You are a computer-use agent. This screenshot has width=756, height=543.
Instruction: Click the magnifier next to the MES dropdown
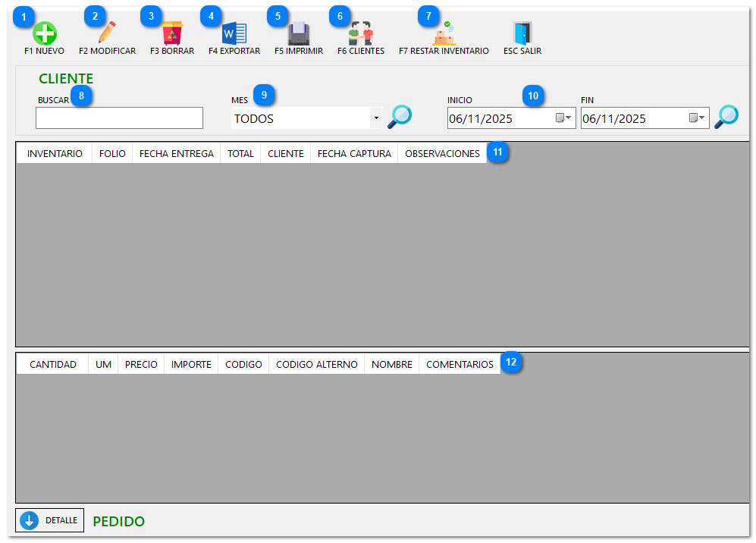pos(400,117)
